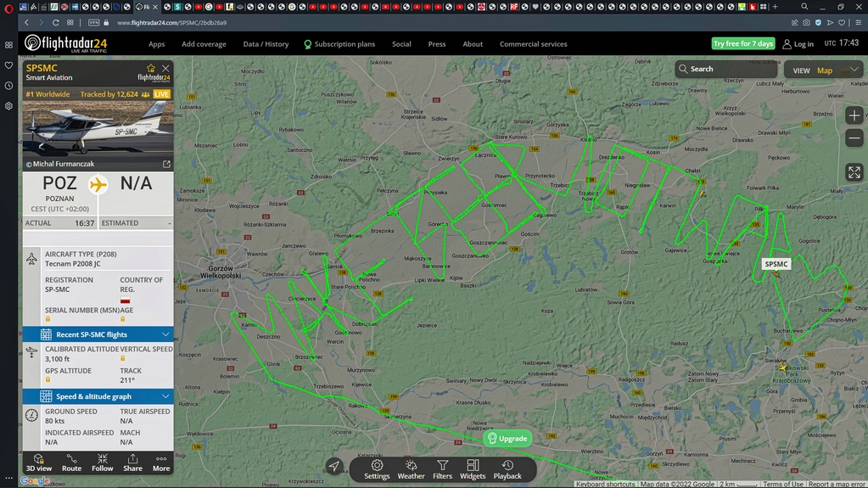Add SPSMC to favorites star
The image size is (868, 488).
point(150,68)
